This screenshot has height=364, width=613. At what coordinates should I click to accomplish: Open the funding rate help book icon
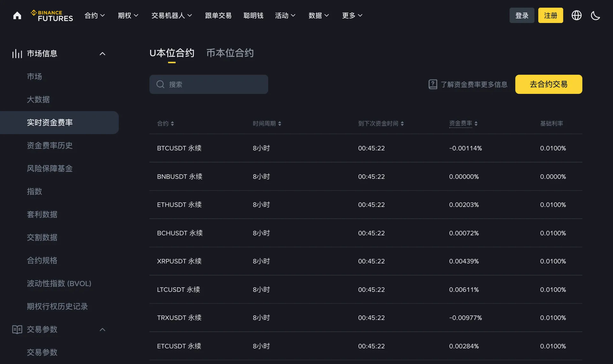coord(433,84)
